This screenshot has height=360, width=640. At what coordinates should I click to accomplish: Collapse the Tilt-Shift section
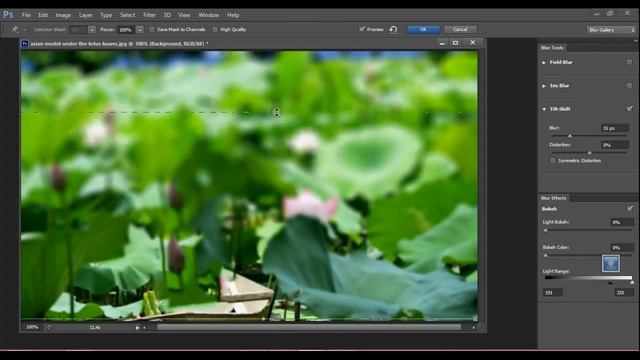(x=544, y=109)
